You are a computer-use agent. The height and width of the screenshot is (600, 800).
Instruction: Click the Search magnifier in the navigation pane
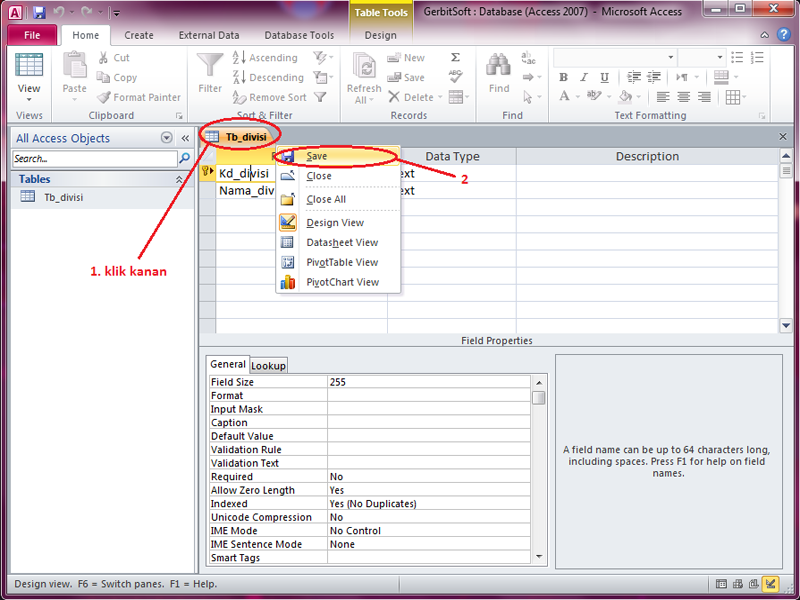tap(186, 158)
